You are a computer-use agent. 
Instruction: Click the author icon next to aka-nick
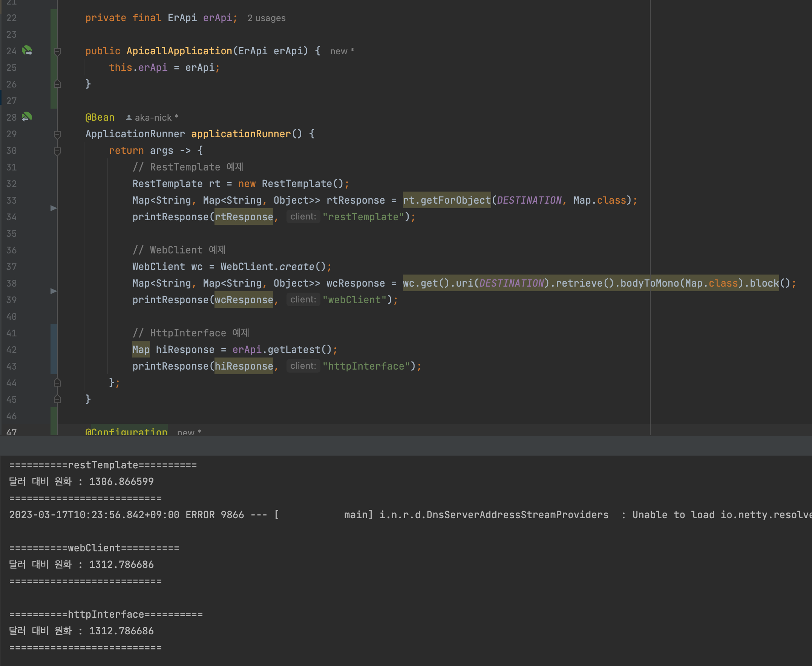129,118
